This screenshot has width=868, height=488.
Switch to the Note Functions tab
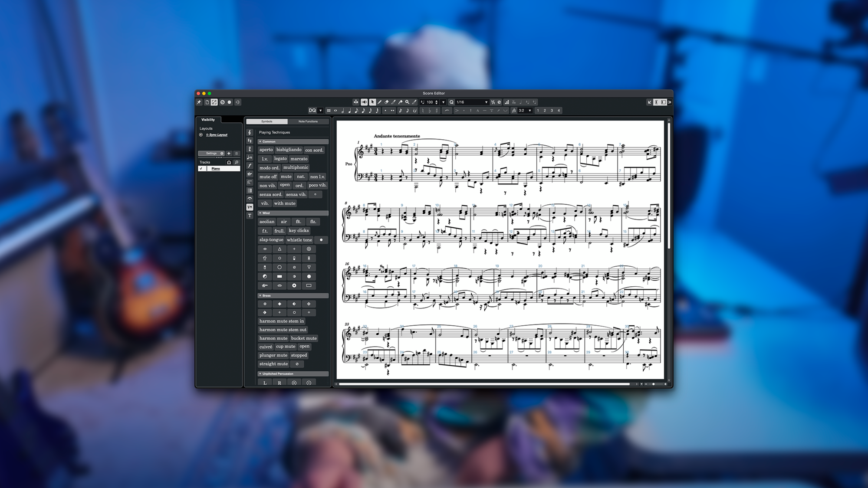click(x=308, y=121)
